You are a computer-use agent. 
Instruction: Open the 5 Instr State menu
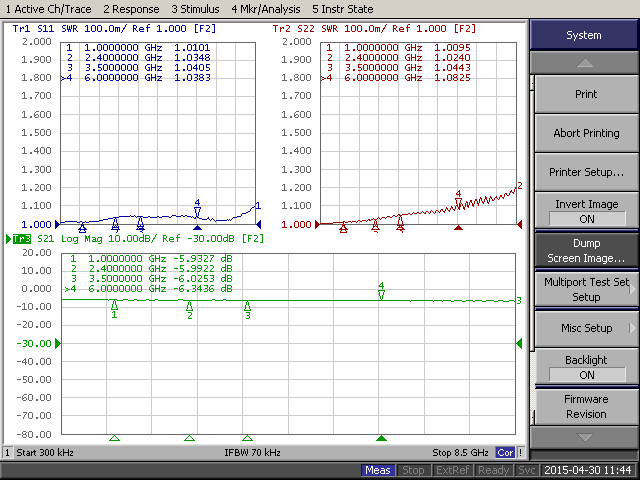[x=342, y=9]
